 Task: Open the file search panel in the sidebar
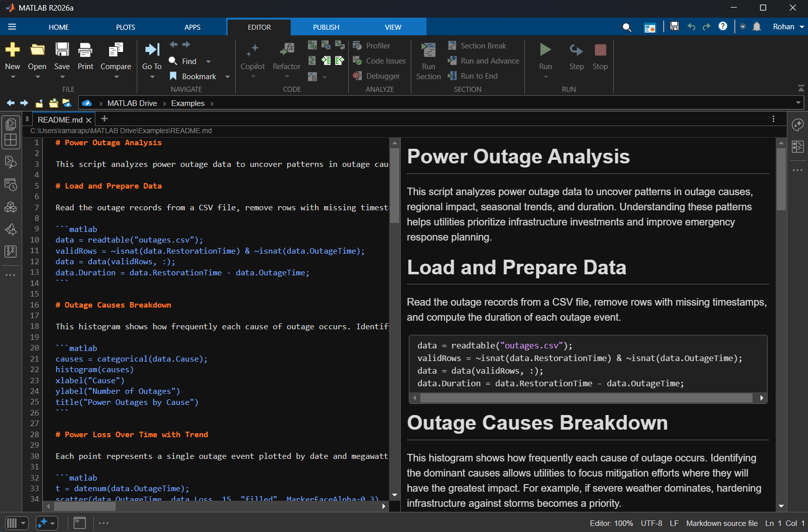point(11,162)
